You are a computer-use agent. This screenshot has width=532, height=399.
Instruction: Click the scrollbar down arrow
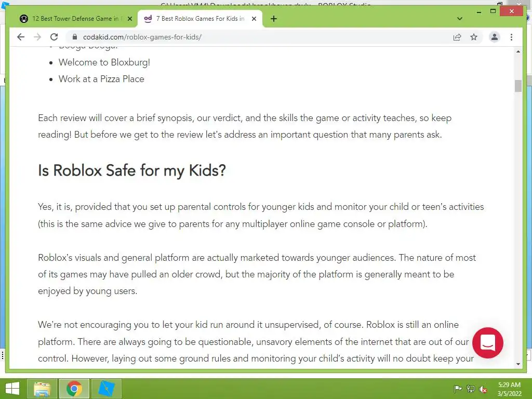[x=518, y=364]
